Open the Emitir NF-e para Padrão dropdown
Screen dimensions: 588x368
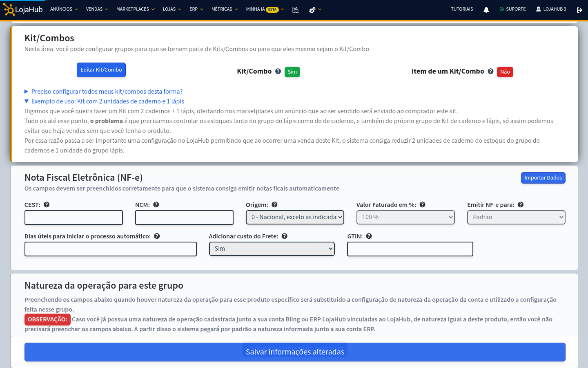point(516,217)
